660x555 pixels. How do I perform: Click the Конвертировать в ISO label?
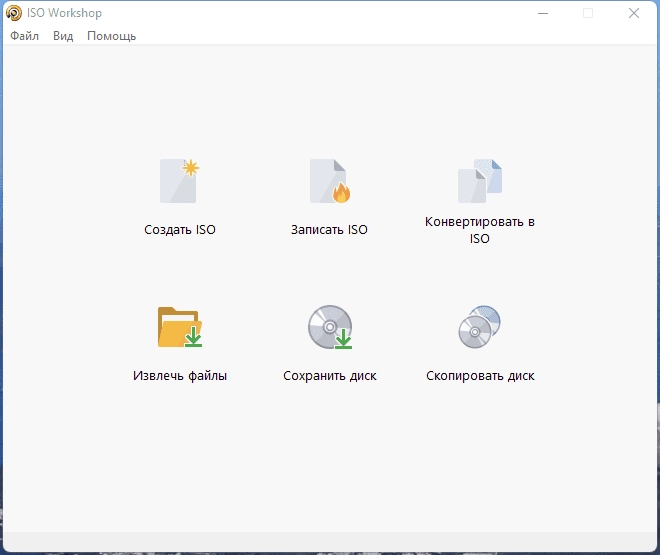[x=480, y=230]
